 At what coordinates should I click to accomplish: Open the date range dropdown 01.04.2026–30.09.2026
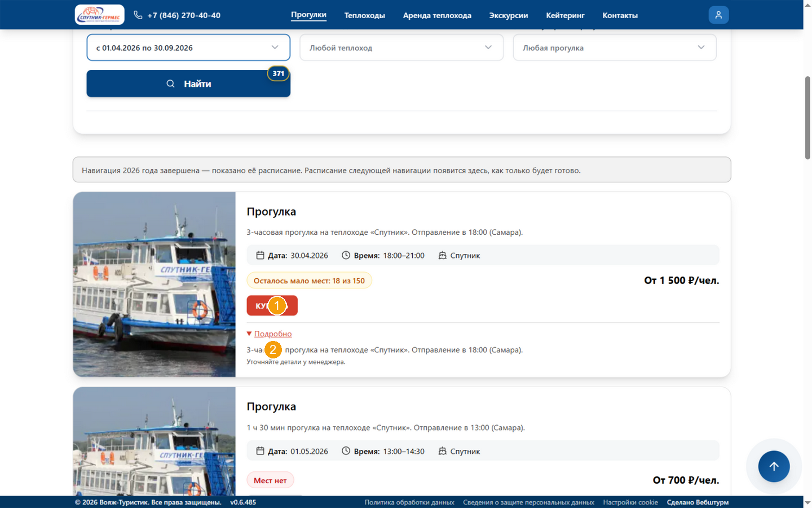pyautogui.click(x=188, y=47)
